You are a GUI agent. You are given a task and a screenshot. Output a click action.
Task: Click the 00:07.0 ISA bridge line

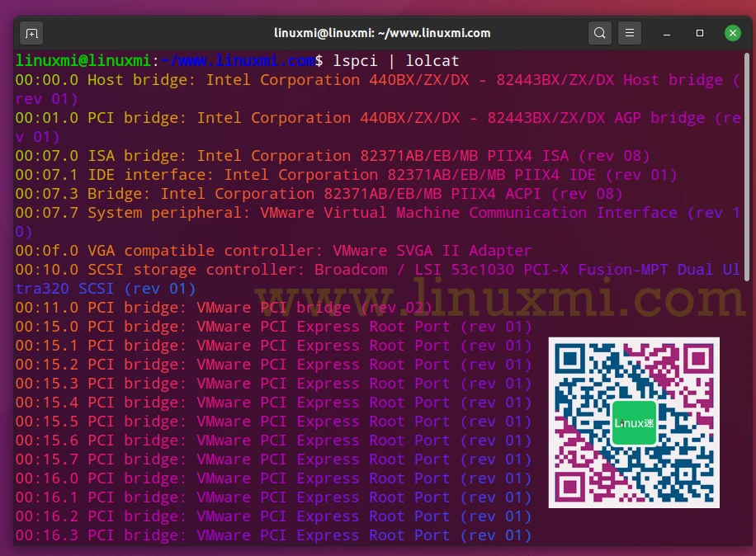[333, 156]
